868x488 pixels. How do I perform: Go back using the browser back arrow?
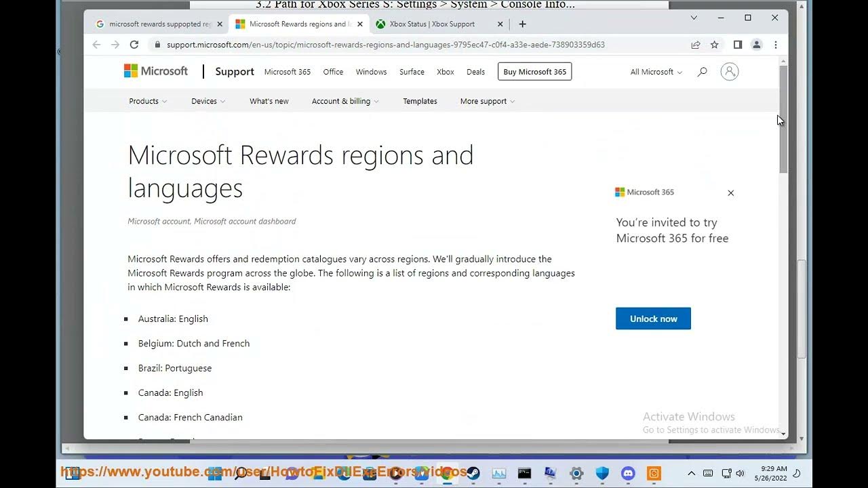(x=96, y=45)
